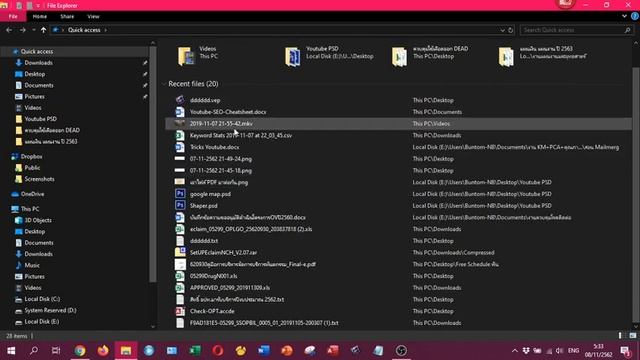Image resolution: width=640 pixels, height=360 pixels.
Task: Select 07-11-2562 21-45-18.png thumbnail
Action: coord(180,170)
